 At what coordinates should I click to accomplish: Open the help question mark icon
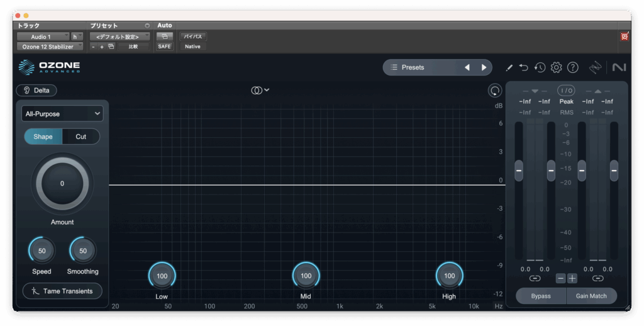[x=572, y=67]
